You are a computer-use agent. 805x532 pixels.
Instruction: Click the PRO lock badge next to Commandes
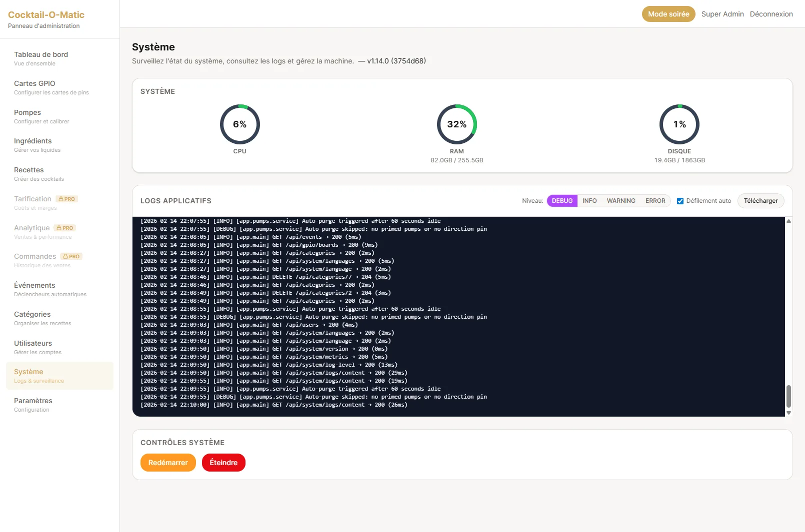pos(71,256)
